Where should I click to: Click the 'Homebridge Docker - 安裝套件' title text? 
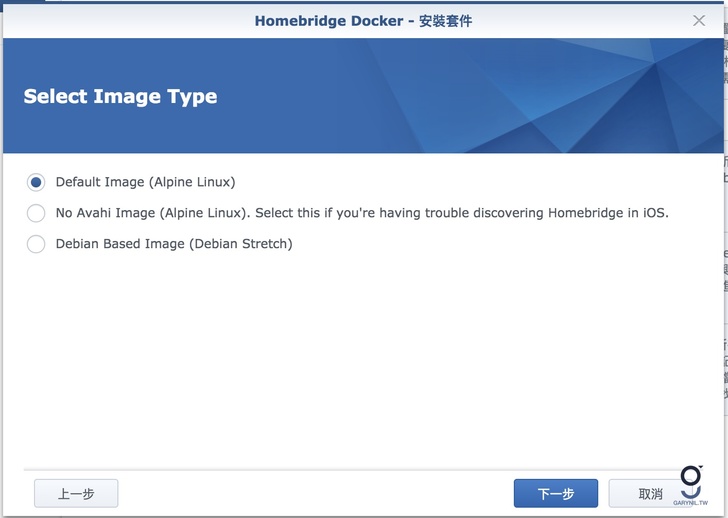coord(364,20)
